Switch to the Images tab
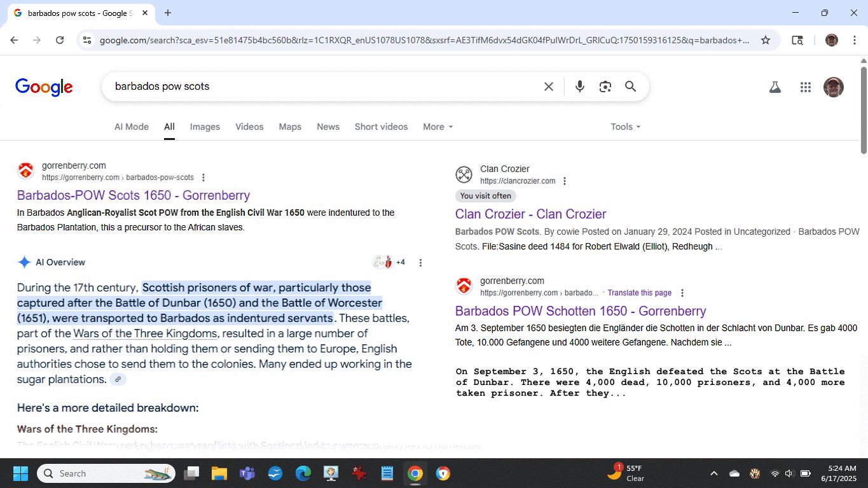The width and height of the screenshot is (868, 488). (x=205, y=127)
